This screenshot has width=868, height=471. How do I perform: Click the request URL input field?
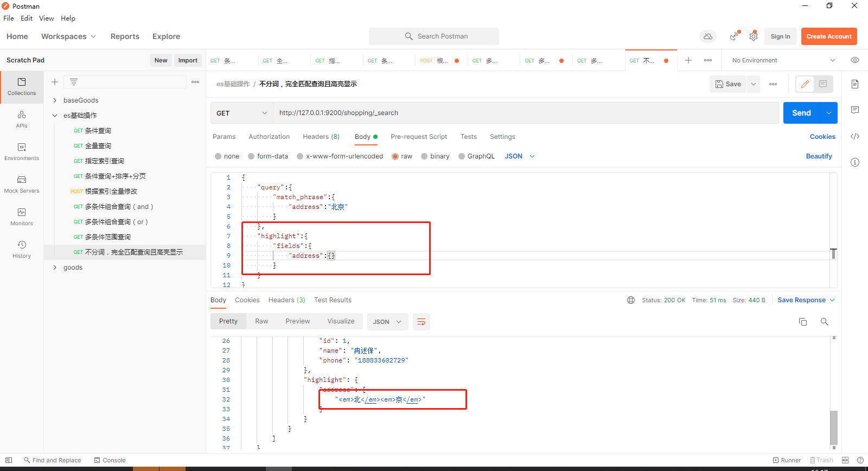pyautogui.click(x=526, y=113)
